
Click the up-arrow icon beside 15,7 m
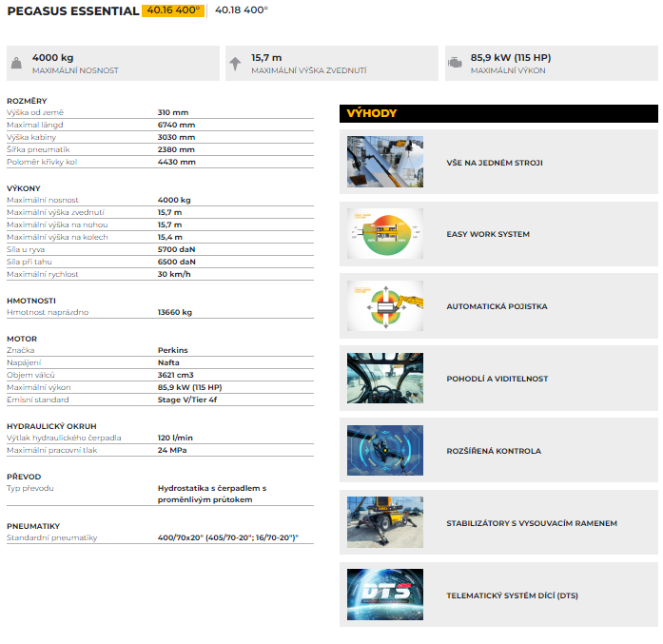click(x=235, y=64)
